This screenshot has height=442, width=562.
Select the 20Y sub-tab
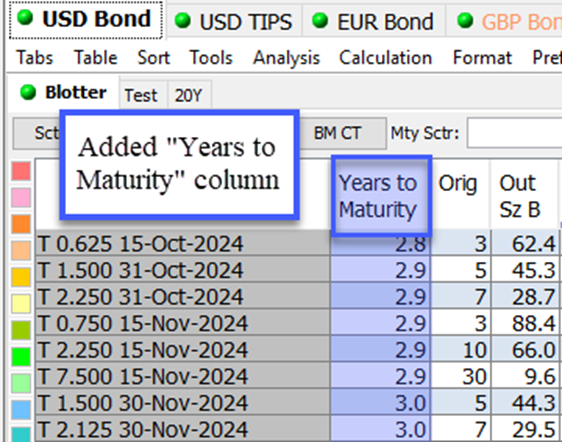click(x=189, y=95)
